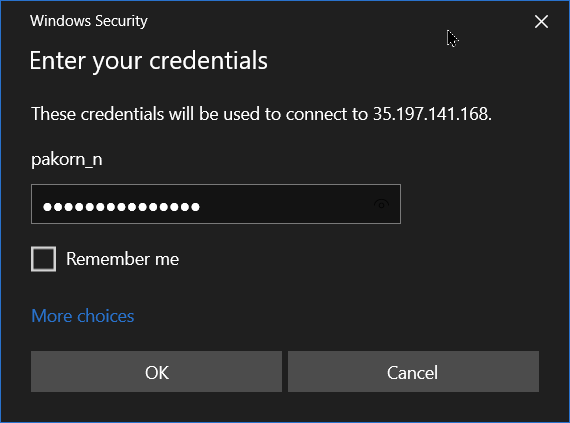This screenshot has width=570, height=423.
Task: Close the Windows Security dialog
Action: coord(541,21)
